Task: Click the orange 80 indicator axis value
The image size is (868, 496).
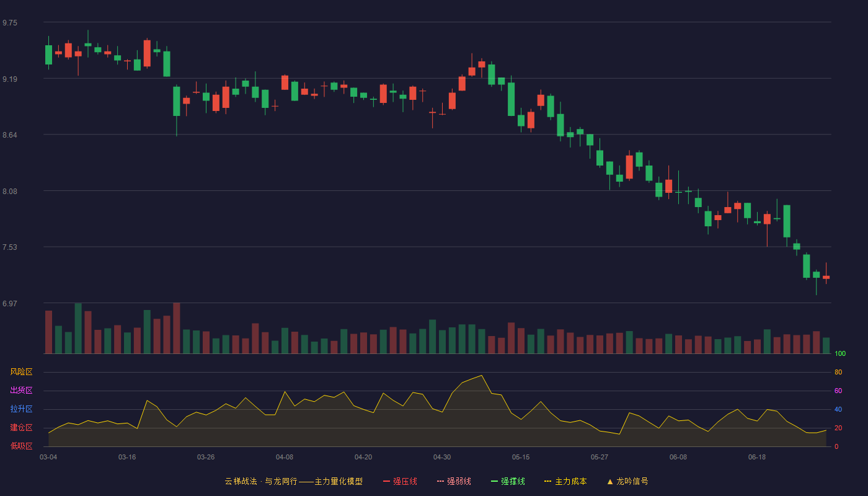Action: click(x=838, y=372)
